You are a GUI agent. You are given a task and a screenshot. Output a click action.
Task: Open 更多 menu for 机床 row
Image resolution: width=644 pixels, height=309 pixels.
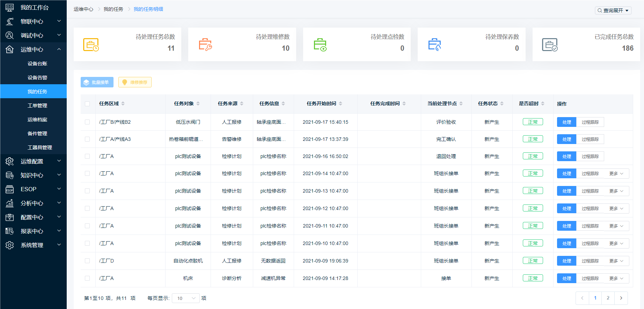click(616, 278)
